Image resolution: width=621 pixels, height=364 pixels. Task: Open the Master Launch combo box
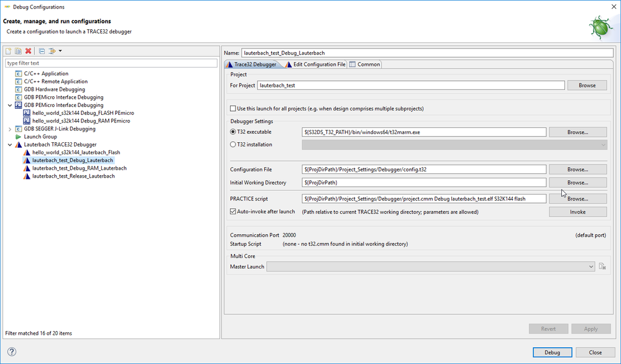point(431,266)
